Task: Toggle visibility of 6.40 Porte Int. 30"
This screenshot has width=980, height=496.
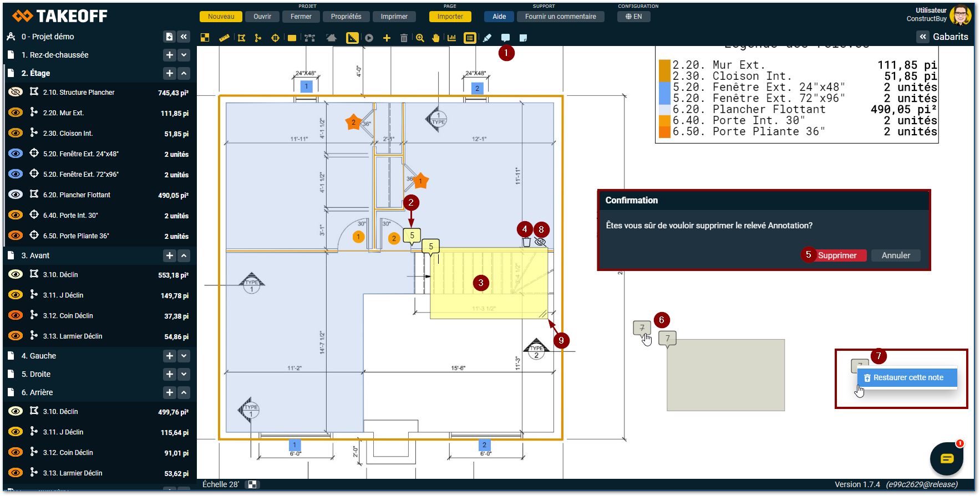Action: 16,215
